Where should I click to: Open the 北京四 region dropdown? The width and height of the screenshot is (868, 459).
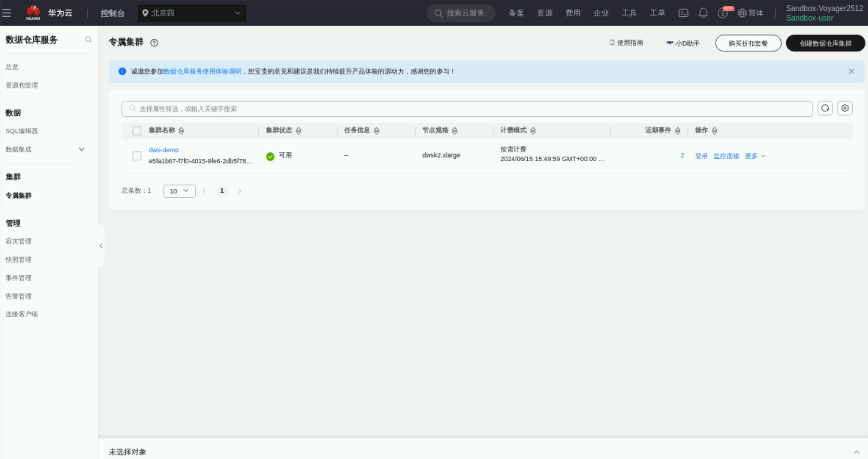[192, 13]
